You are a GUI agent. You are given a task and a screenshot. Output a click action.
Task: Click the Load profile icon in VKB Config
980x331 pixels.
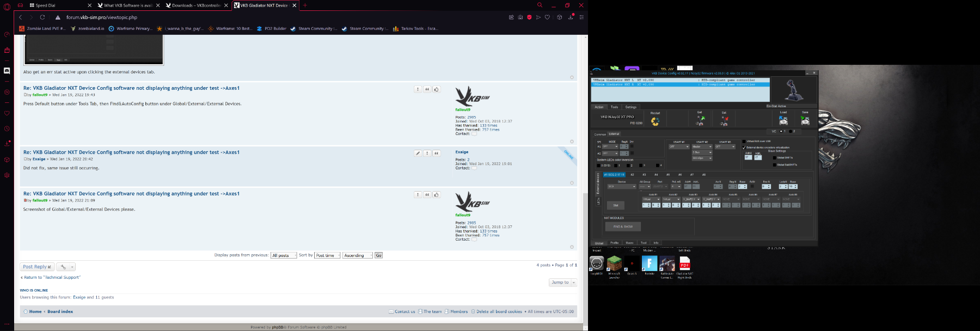point(783,120)
